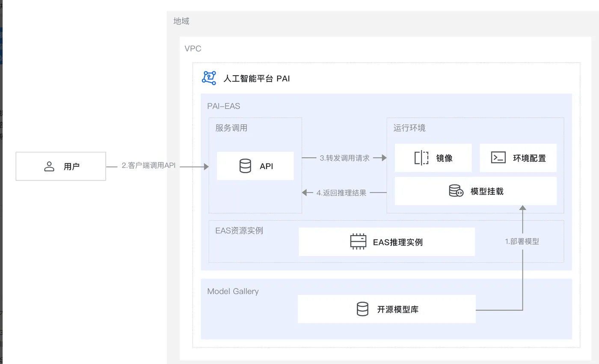Click the Model Gallery section heading

click(x=233, y=291)
